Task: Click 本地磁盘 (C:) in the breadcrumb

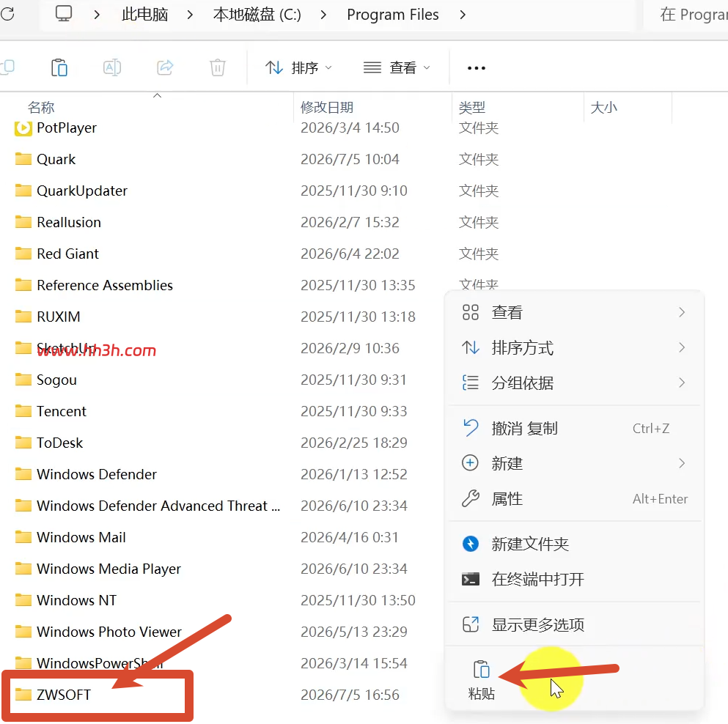Action: 257,15
